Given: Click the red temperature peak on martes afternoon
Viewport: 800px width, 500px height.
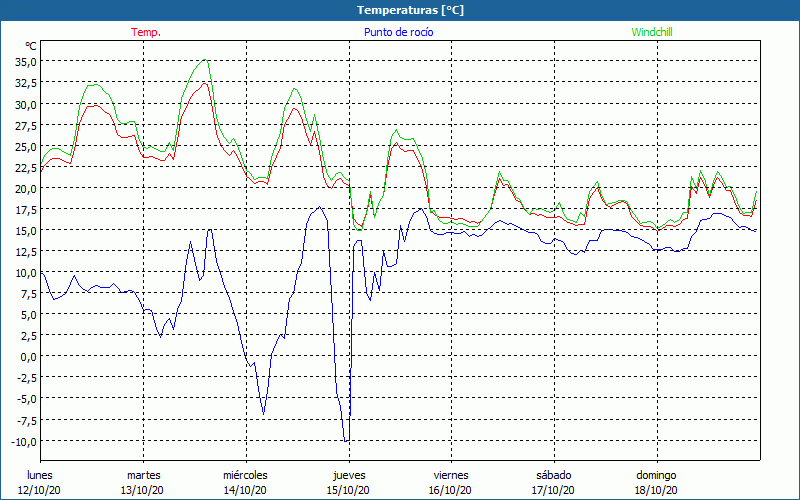Looking at the screenshot, I should [204, 83].
